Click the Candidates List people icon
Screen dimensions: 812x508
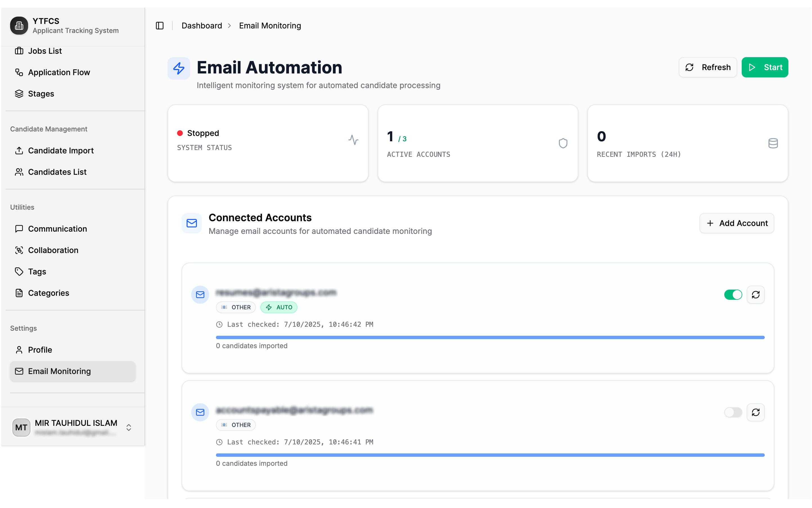19,172
